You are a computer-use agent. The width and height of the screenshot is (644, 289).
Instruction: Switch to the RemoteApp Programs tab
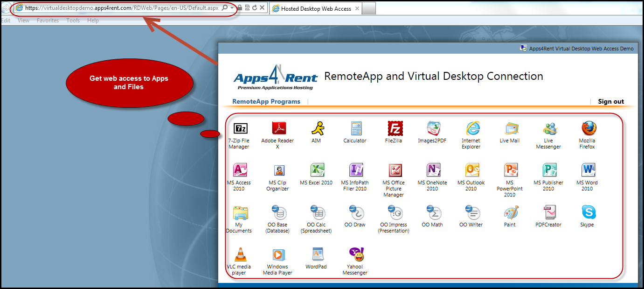click(266, 101)
